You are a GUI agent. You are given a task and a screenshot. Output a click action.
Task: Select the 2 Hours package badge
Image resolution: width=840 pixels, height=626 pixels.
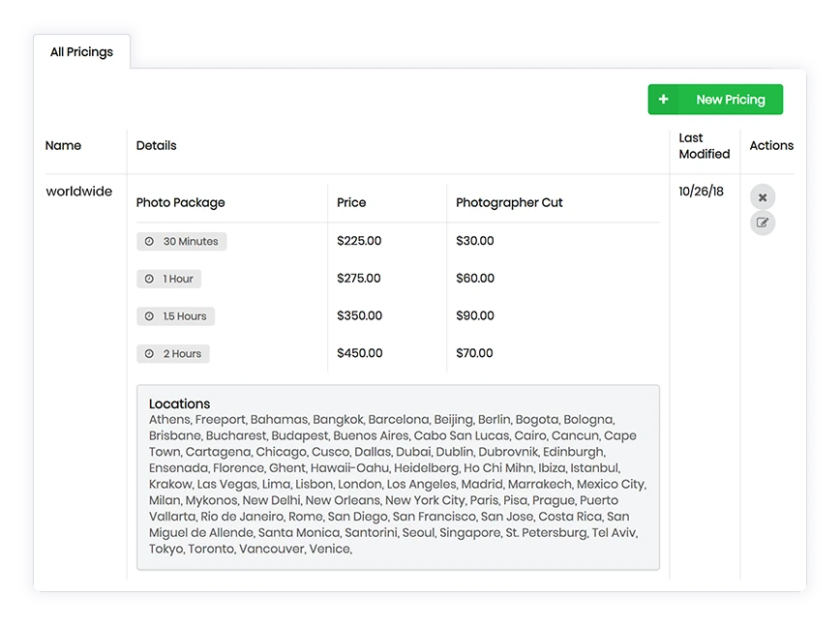click(173, 354)
